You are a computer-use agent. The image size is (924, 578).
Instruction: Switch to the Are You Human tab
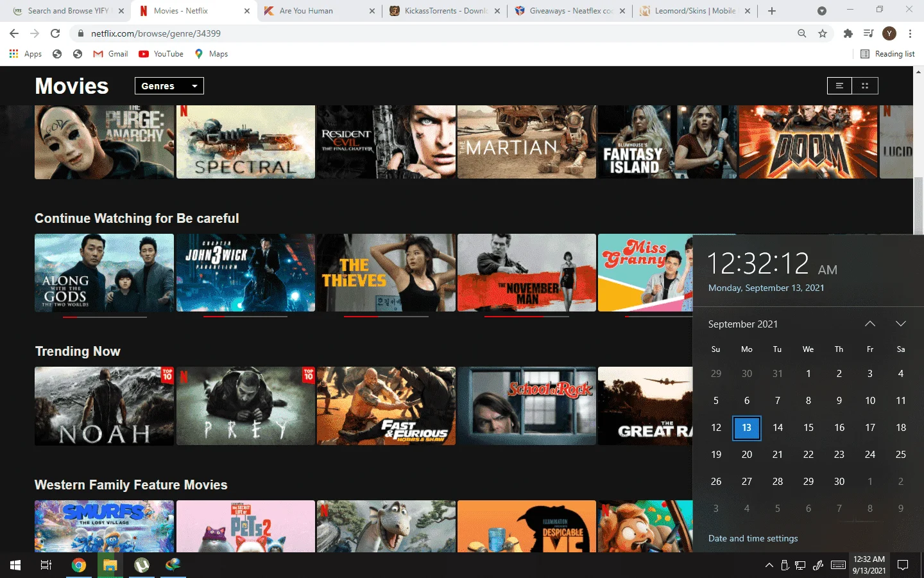tap(320, 11)
